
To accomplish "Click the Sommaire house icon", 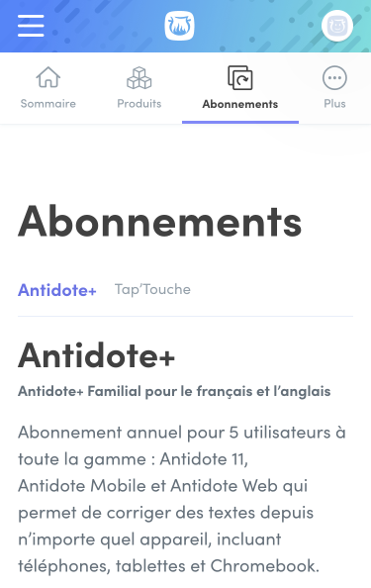I will pos(47,77).
